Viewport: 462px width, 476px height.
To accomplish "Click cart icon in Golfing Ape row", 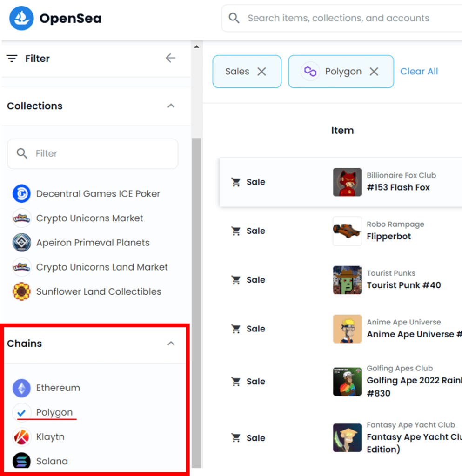I will pos(236,382).
